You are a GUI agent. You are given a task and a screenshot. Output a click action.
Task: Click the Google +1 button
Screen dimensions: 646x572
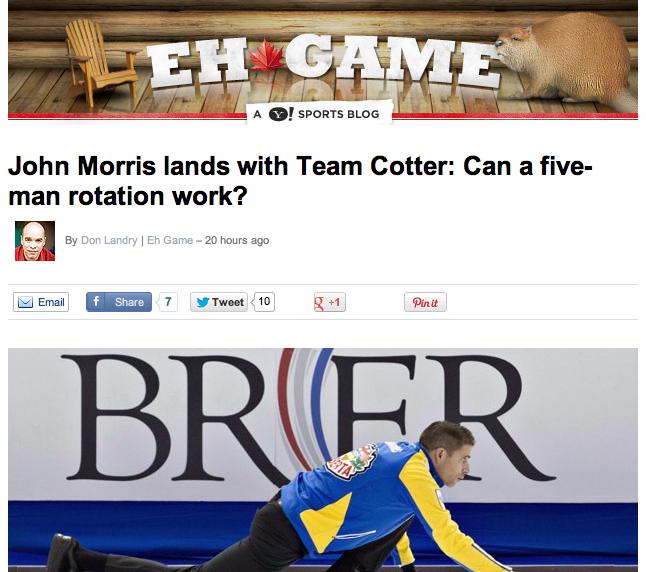(x=330, y=302)
